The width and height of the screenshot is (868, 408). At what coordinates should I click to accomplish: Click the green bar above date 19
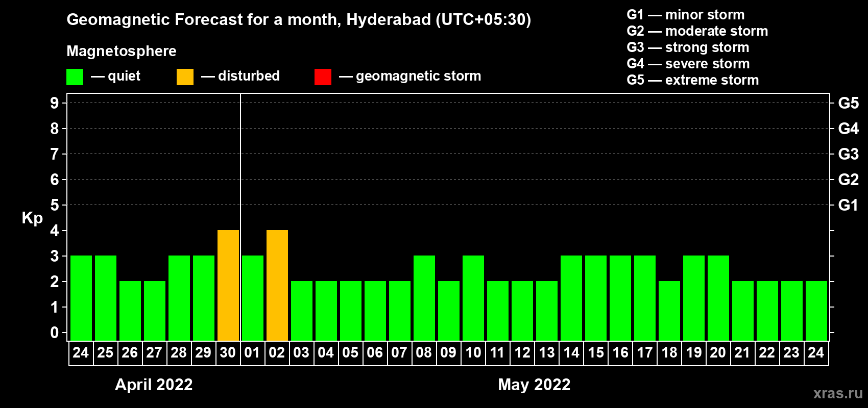(694, 298)
